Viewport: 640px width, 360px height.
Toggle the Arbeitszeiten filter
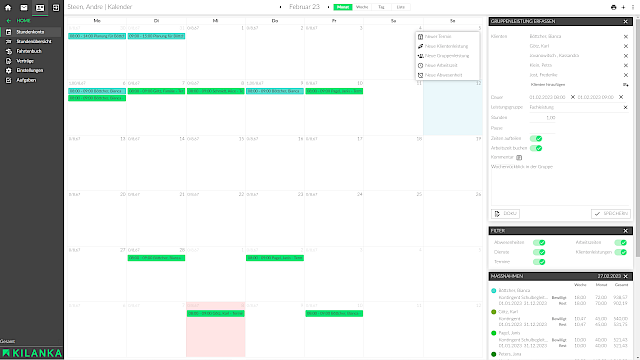(620, 242)
